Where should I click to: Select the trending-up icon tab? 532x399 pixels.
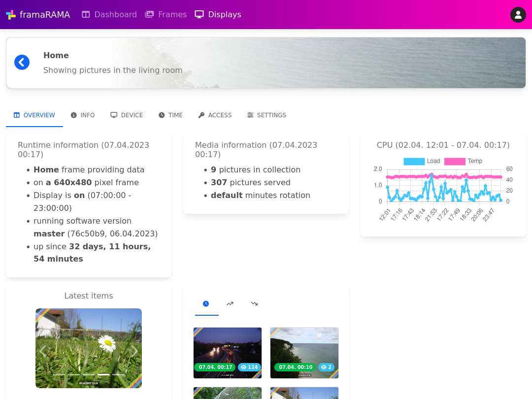click(230, 303)
